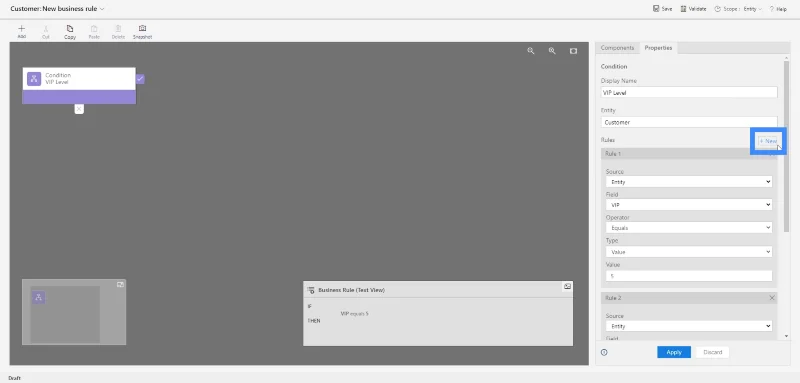The height and width of the screenshot is (383, 800).
Task: Click the X connector below the condition
Action: pyautogui.click(x=79, y=109)
